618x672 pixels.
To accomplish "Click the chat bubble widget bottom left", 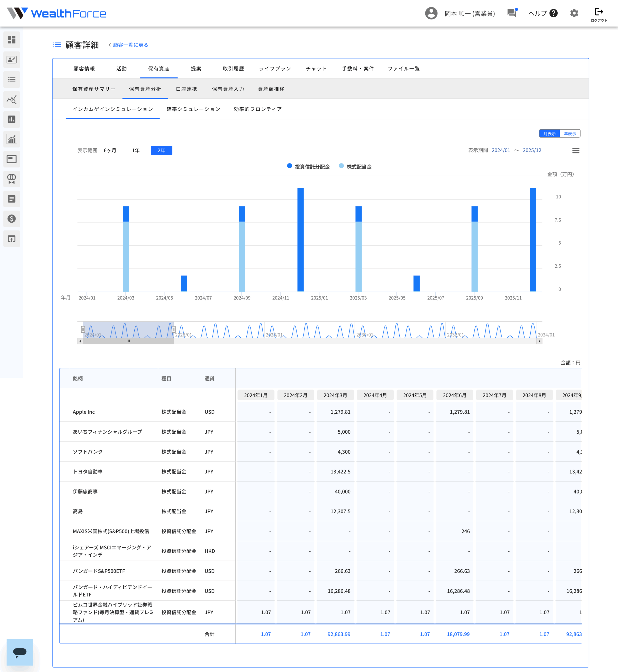I will 20,652.
